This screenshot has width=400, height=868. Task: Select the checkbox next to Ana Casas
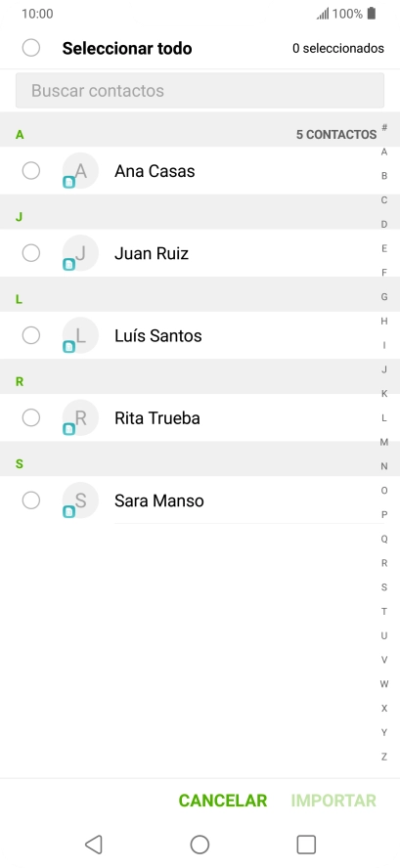coord(31,170)
